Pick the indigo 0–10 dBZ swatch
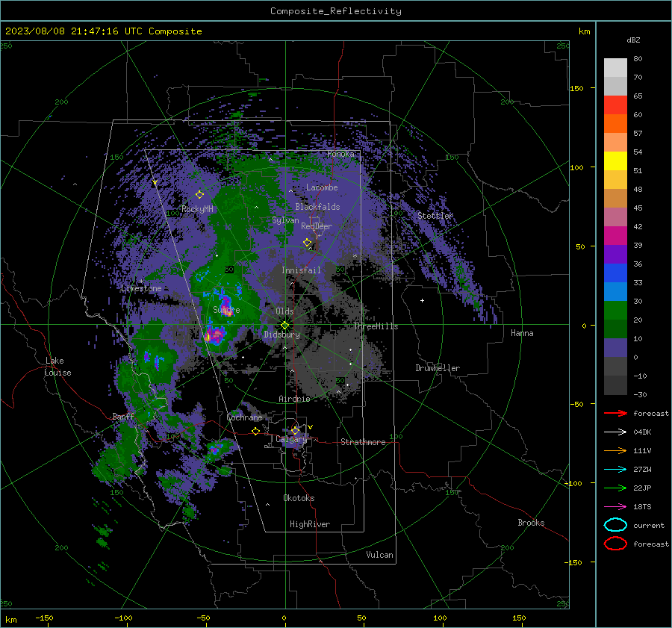 (x=615, y=348)
